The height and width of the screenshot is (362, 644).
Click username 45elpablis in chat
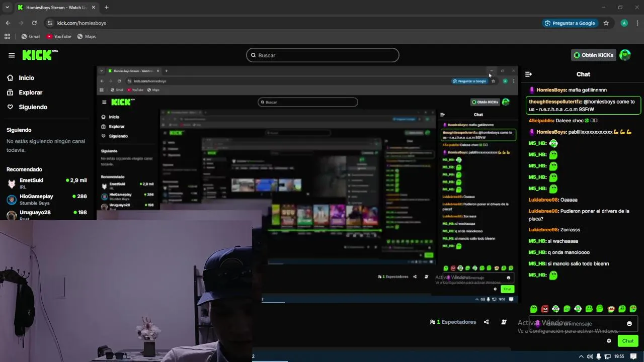point(541,121)
